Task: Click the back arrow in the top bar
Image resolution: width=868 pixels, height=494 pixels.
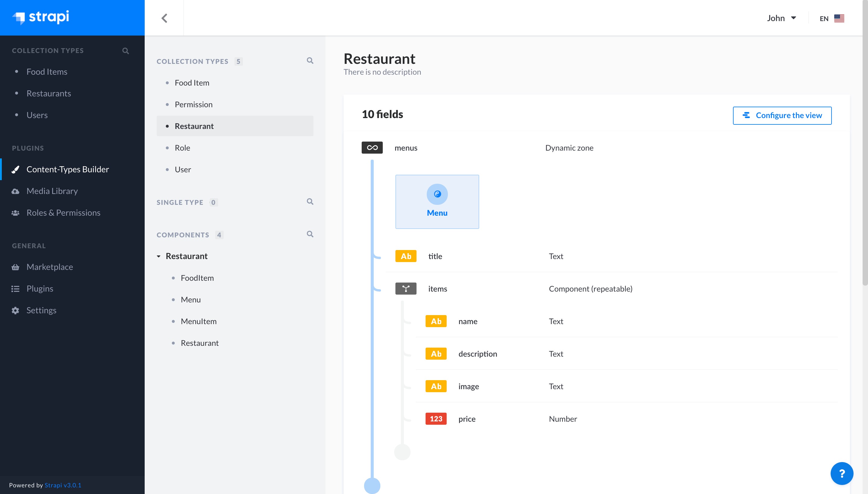Action: (x=165, y=18)
